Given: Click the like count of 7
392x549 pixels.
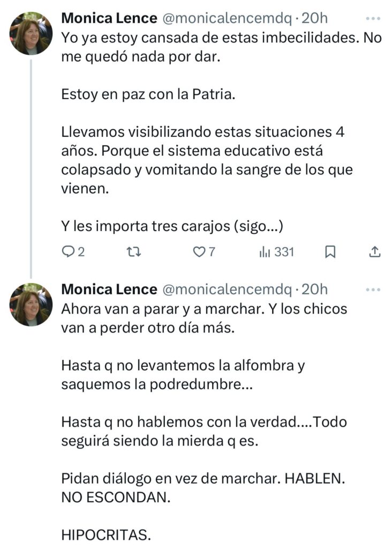Looking at the screenshot, I should point(212,251).
